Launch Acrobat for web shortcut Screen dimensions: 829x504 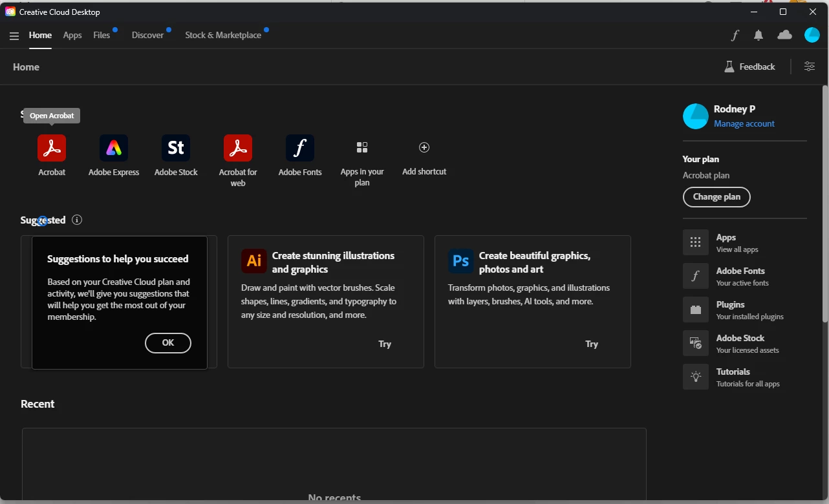point(238,148)
